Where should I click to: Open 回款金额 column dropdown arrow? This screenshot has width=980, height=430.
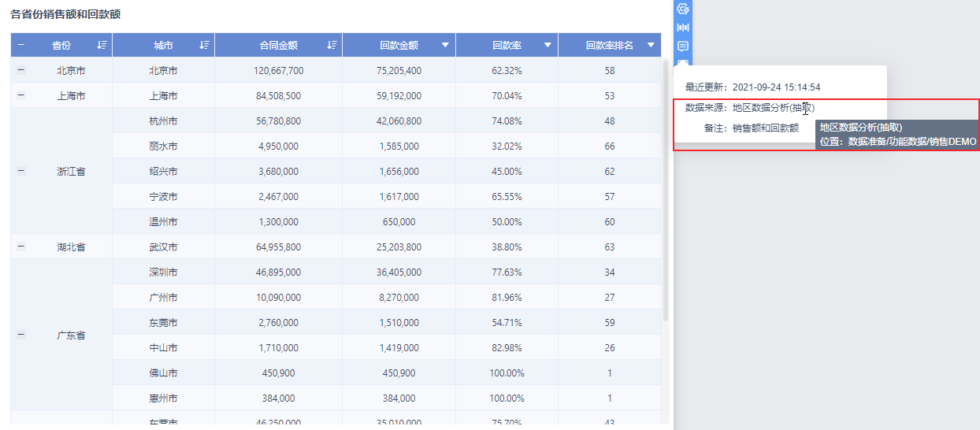point(445,45)
